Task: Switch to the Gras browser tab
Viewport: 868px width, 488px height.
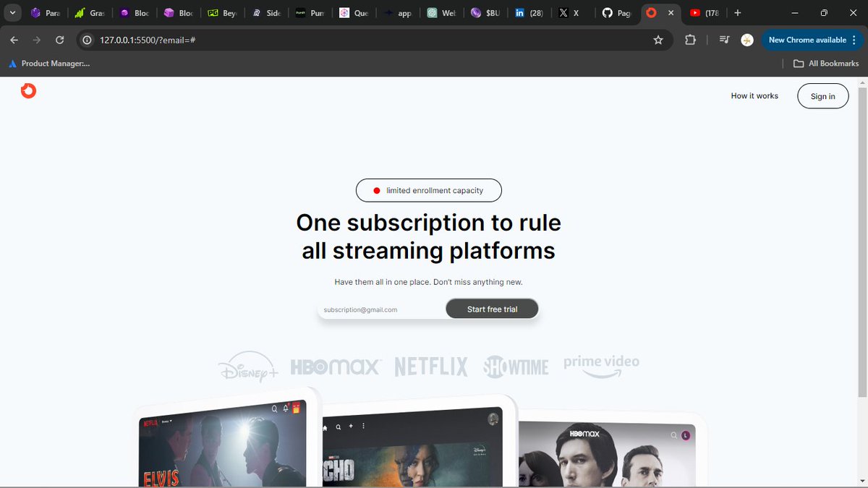Action: pos(90,13)
